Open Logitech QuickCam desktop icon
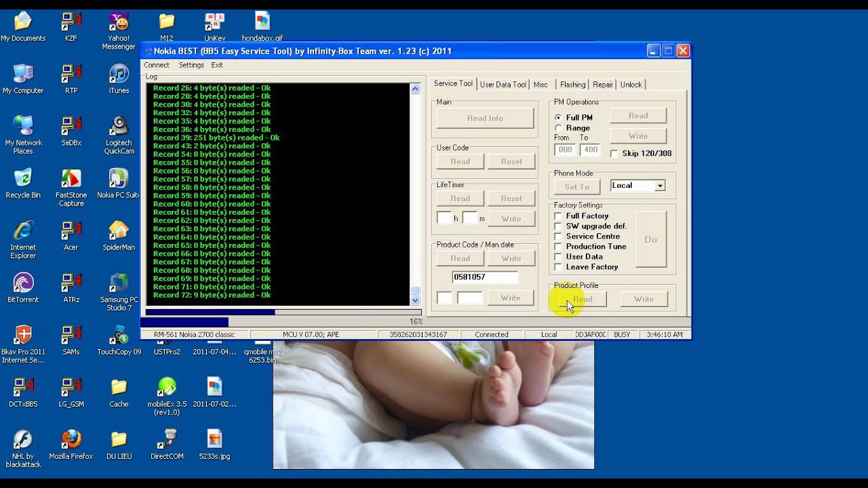The height and width of the screenshot is (488, 868). (119, 135)
